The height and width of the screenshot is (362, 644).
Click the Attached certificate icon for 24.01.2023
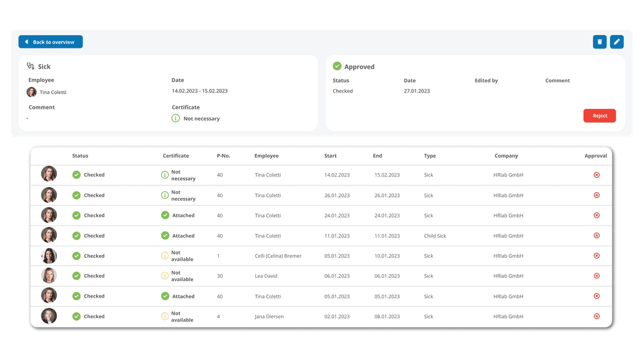[165, 215]
